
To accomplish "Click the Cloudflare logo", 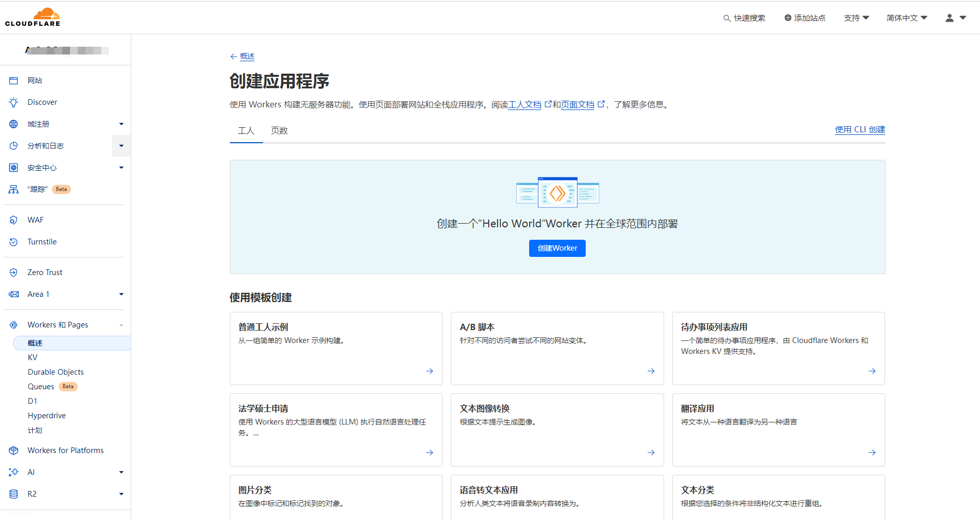I will [33, 17].
